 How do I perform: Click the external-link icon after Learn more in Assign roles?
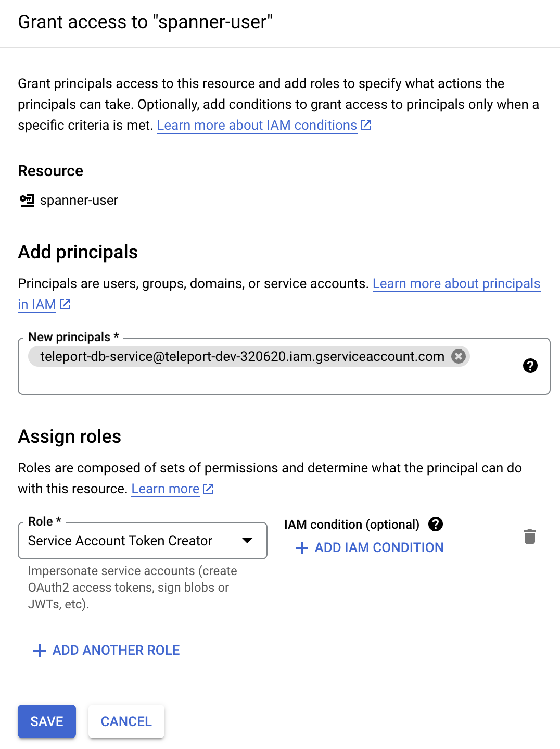coord(208,489)
